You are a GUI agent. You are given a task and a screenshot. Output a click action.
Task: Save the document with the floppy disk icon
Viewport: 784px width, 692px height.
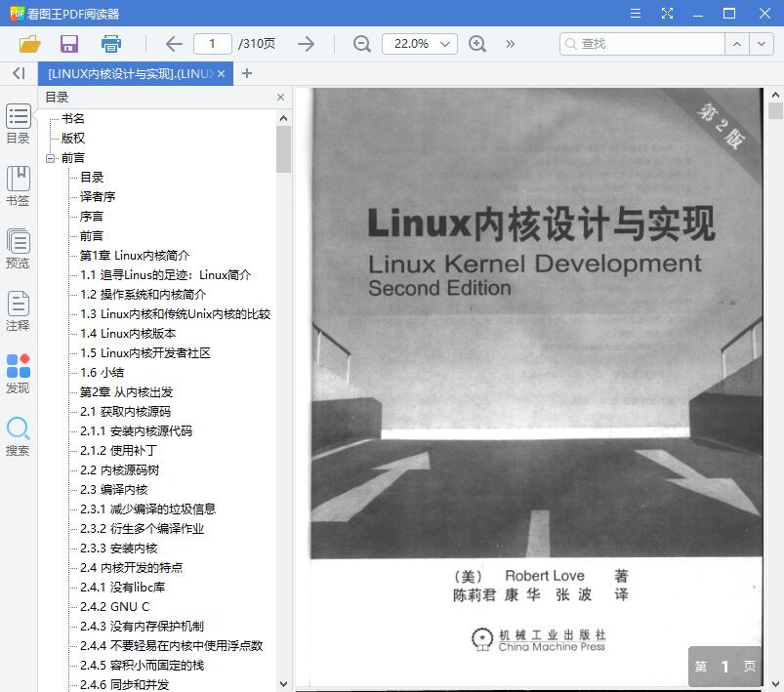pyautogui.click(x=69, y=44)
